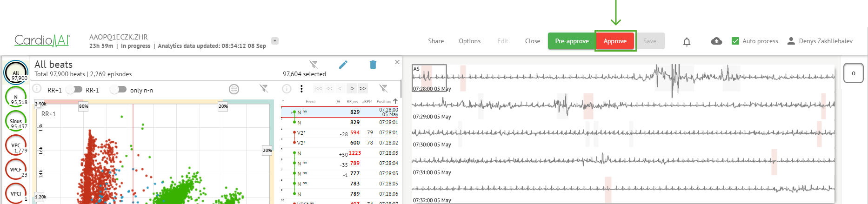The height and width of the screenshot is (204, 868).
Task: Click the grid globe icon above scatter plot
Action: coord(234,89)
